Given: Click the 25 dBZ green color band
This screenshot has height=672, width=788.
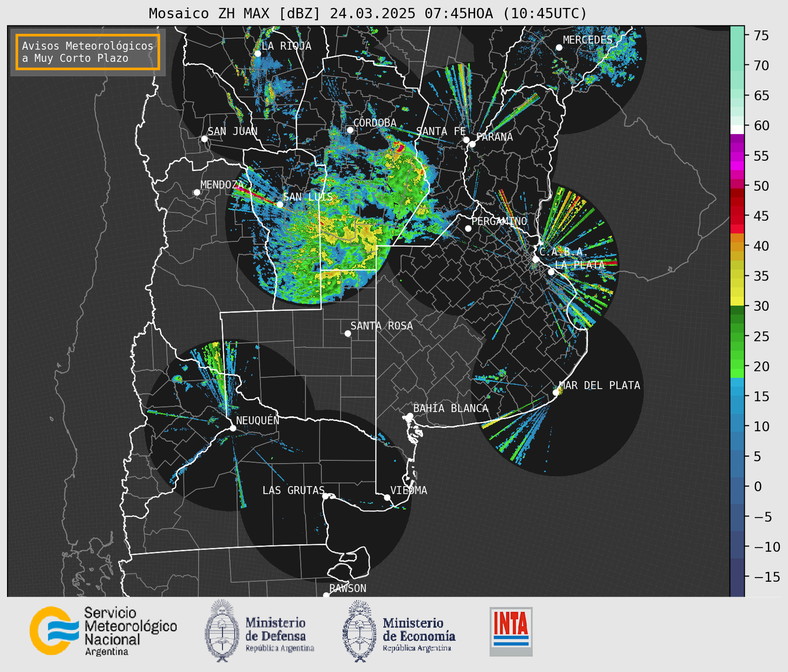Looking at the screenshot, I should pyautogui.click(x=737, y=336).
